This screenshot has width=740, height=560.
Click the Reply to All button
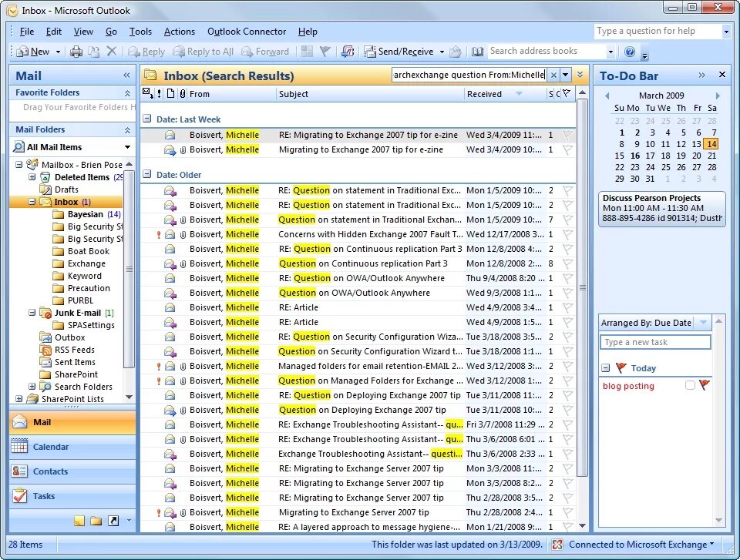203,52
